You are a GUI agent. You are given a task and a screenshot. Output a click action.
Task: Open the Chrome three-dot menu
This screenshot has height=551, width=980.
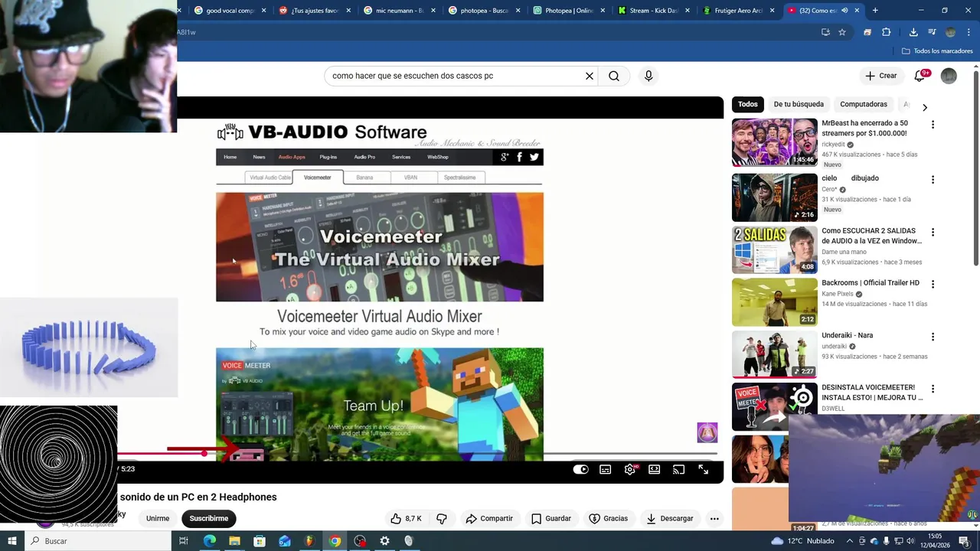coord(968,32)
